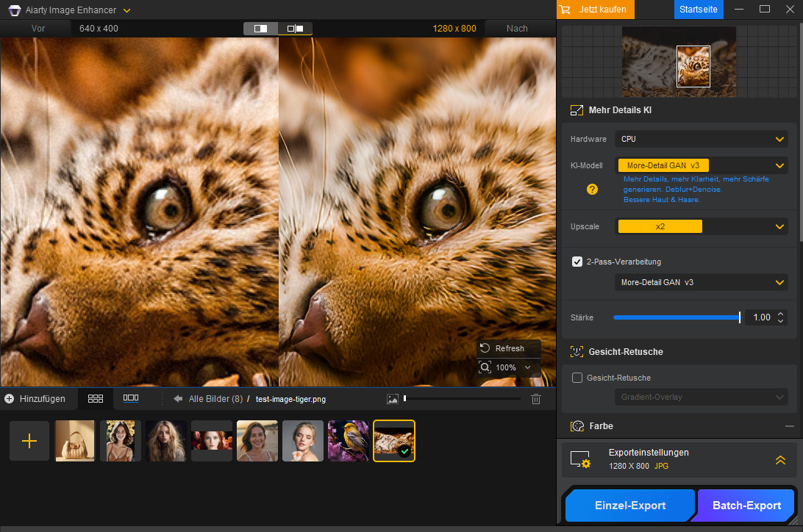Click the back arrow before Alle Bilder
Image resolution: width=803 pixels, height=532 pixels.
(x=178, y=399)
